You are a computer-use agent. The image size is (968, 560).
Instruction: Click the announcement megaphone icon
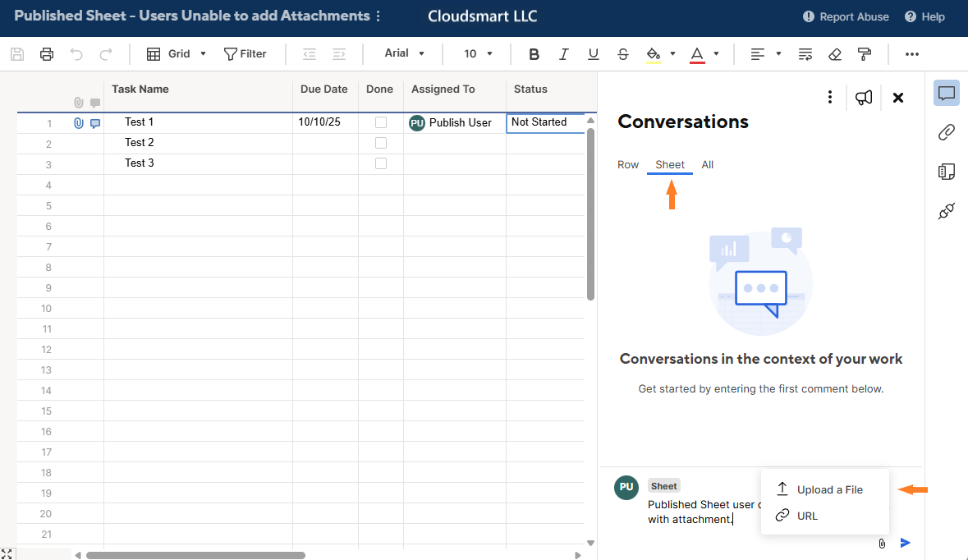[863, 98]
